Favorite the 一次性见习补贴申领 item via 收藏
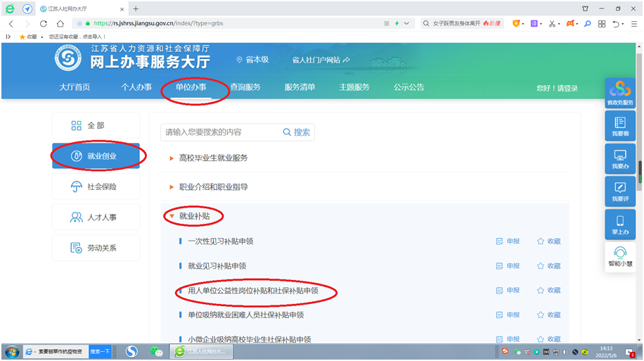The image size is (644, 361). pyautogui.click(x=548, y=241)
